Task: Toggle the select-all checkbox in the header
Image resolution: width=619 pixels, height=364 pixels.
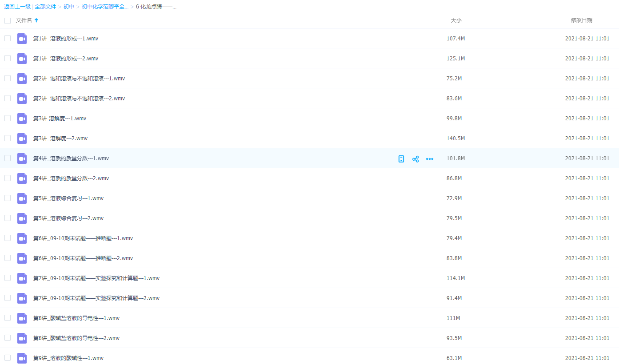Action: pyautogui.click(x=8, y=21)
